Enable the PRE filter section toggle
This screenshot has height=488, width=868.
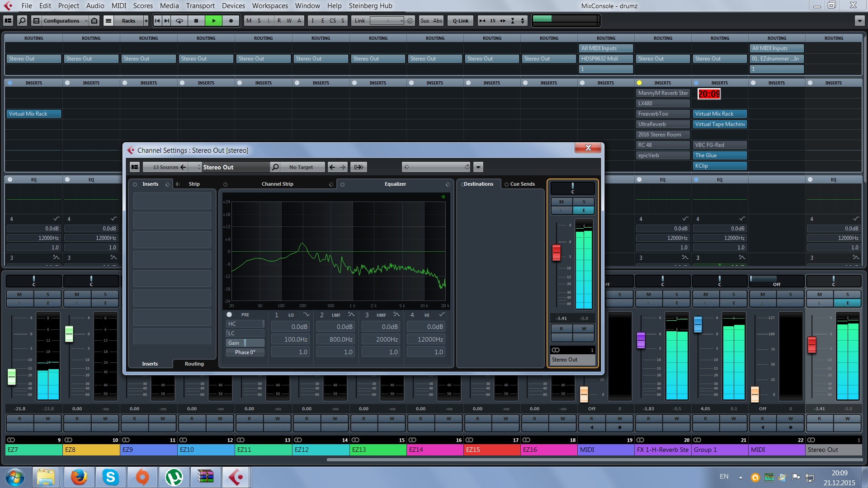(229, 314)
